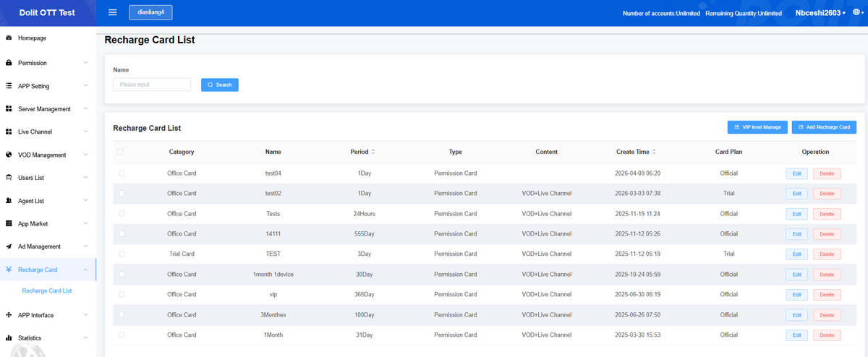Delete the 14111 recharge card
The width and height of the screenshot is (868, 357).
tap(827, 234)
